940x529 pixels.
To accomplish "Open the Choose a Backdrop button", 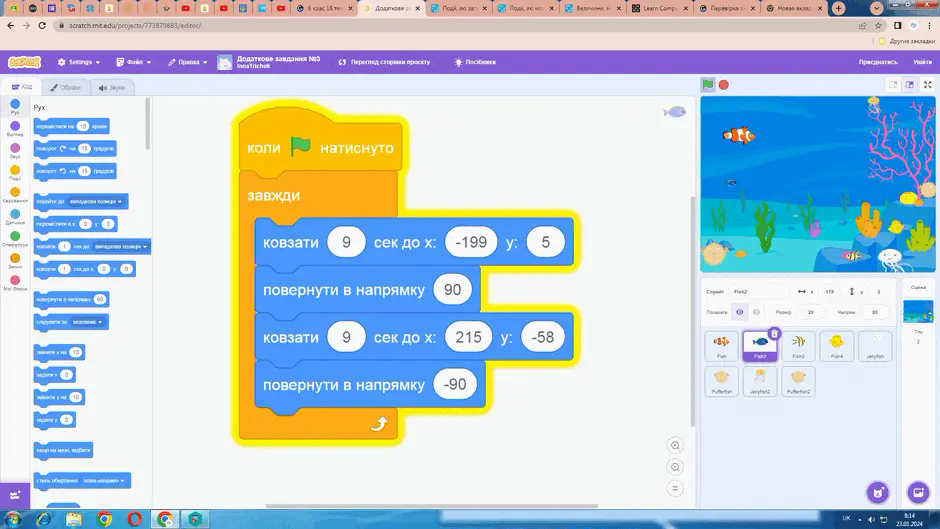I will point(918,492).
